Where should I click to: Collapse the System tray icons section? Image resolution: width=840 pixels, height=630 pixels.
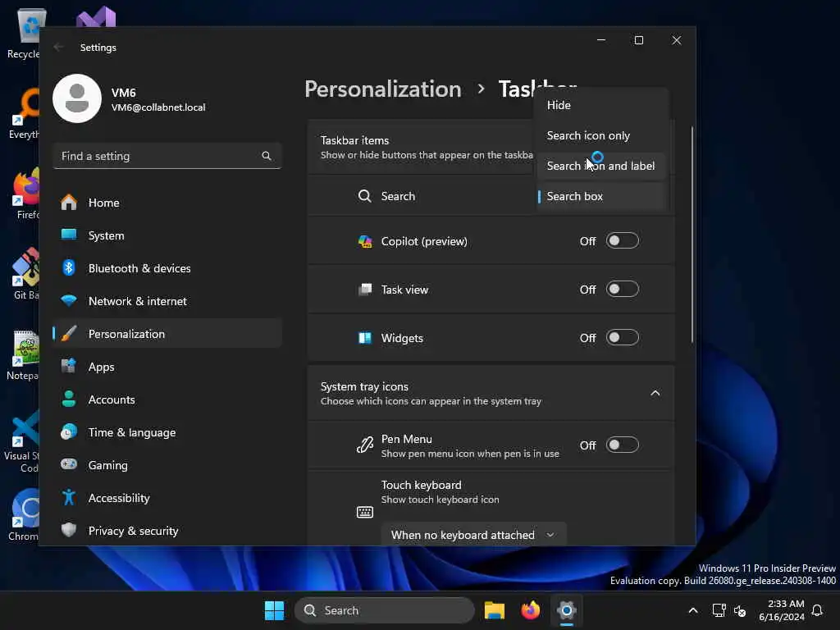click(x=655, y=393)
